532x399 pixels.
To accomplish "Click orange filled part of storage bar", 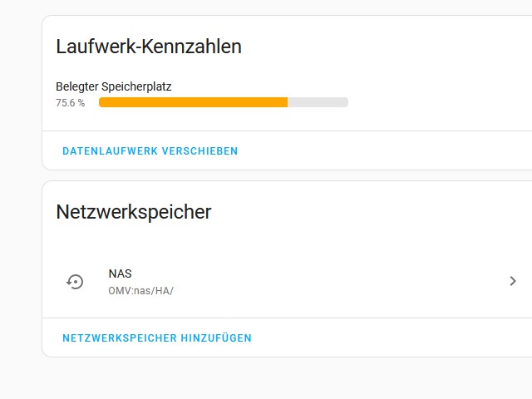I will pos(193,102).
